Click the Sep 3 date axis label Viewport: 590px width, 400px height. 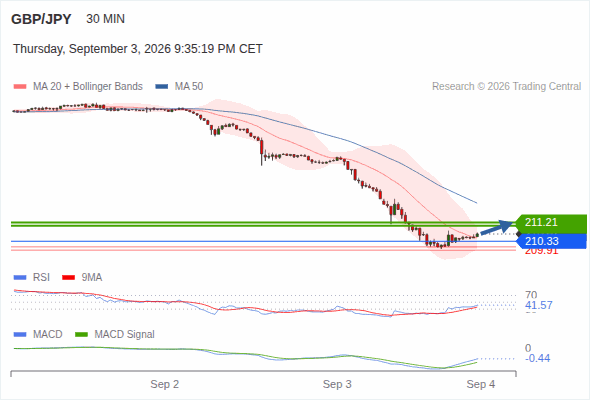(x=337, y=385)
